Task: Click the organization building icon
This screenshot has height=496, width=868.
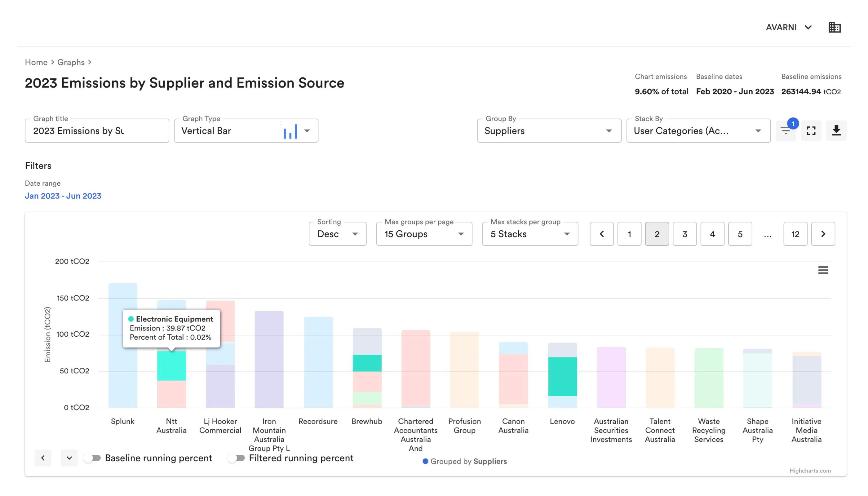Action: 834,27
